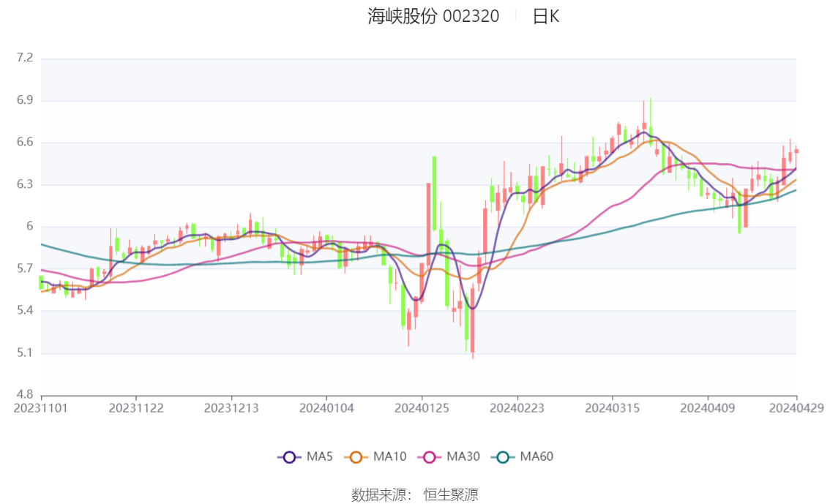830x504 pixels.
Task: Click the 5.1 price axis label
Action: 25,353
